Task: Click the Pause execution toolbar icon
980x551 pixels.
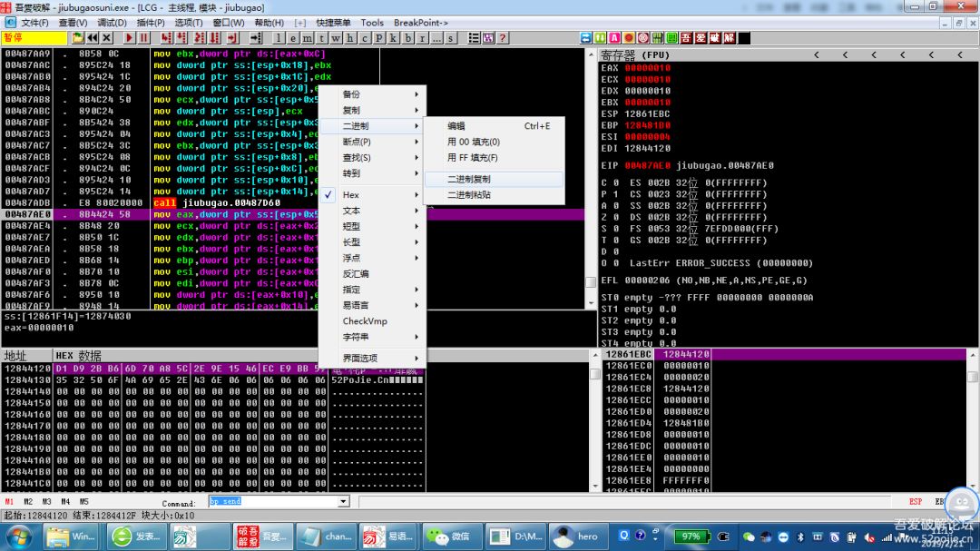Action: point(144,38)
